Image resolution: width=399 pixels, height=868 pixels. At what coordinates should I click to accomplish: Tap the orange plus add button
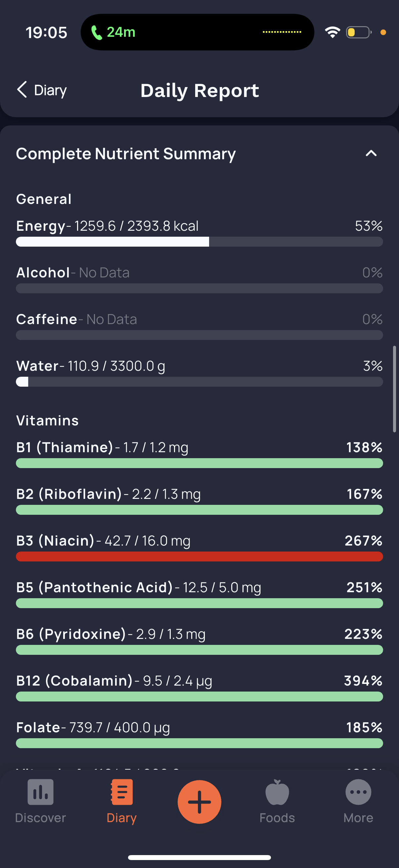(199, 802)
